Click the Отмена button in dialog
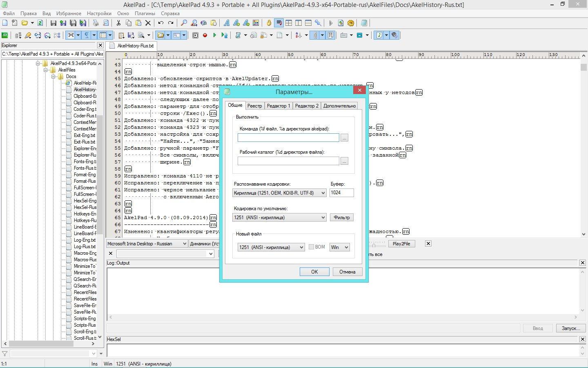The image size is (588, 368). 347,272
